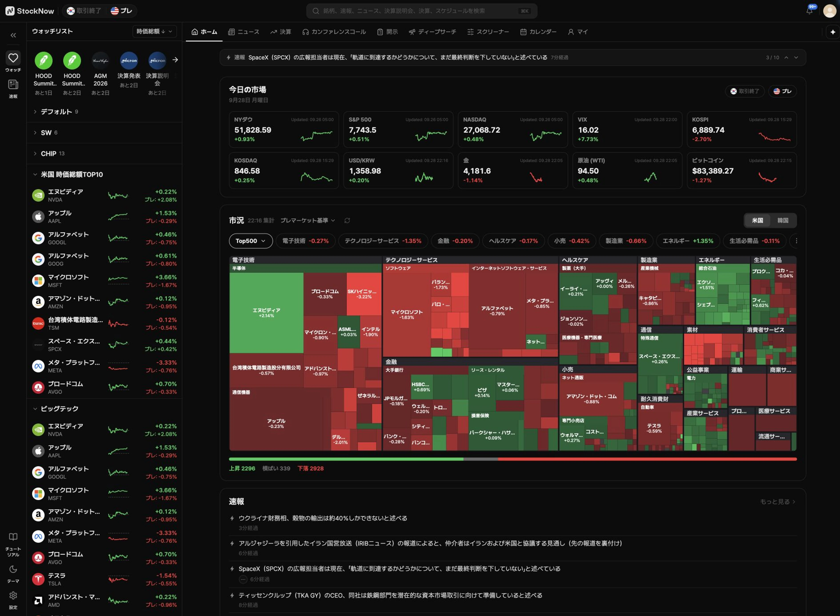
Task: Refresh the market heatmap with refresh icon
Action: click(x=347, y=220)
